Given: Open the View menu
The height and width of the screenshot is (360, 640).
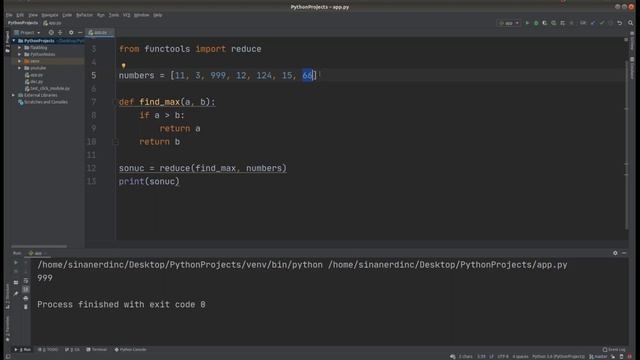Looking at the screenshot, I should pos(33,15).
